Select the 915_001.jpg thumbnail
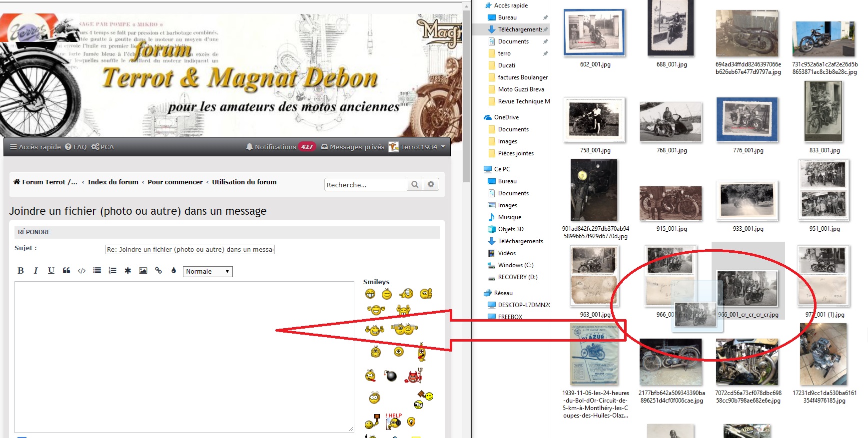Screen dimensions: 868x438 click(x=671, y=203)
